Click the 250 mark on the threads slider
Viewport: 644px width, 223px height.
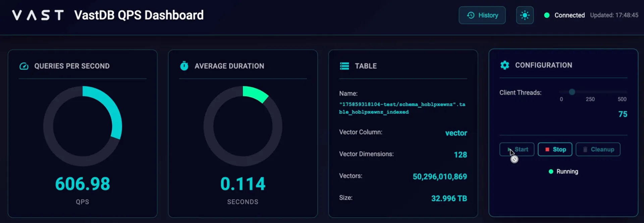pyautogui.click(x=590, y=99)
